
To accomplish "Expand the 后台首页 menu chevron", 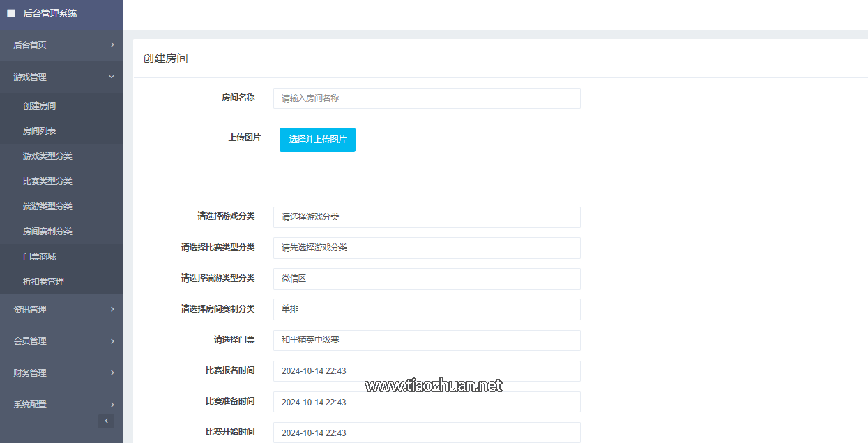I will [x=112, y=45].
